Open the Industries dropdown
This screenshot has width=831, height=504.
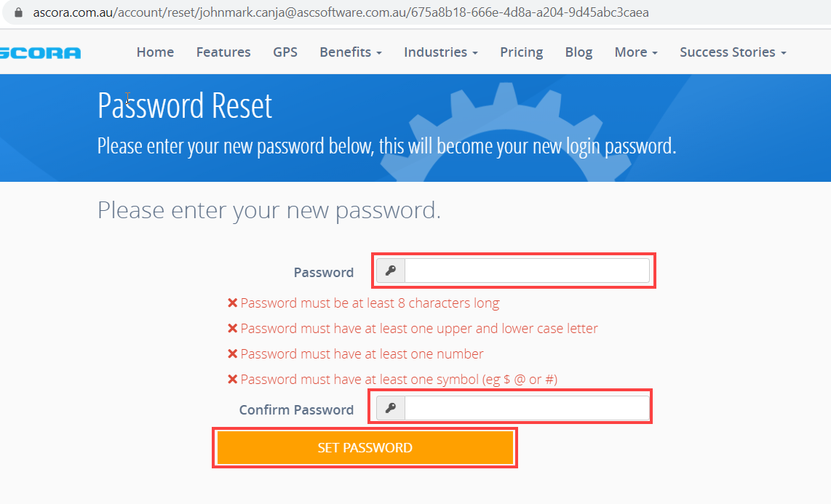[440, 52]
